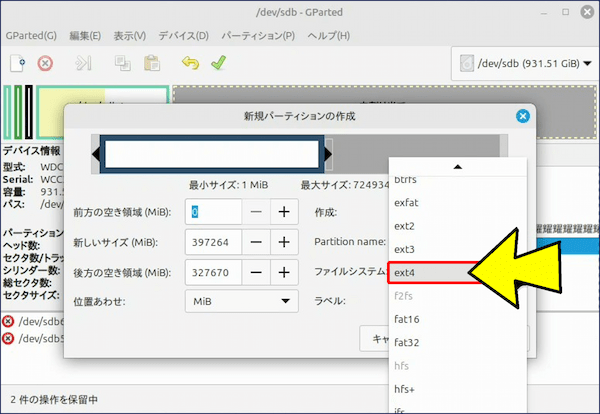The image size is (600, 414).
Task: Increase 前方の空き領域 value with plus button
Action: pos(284,212)
